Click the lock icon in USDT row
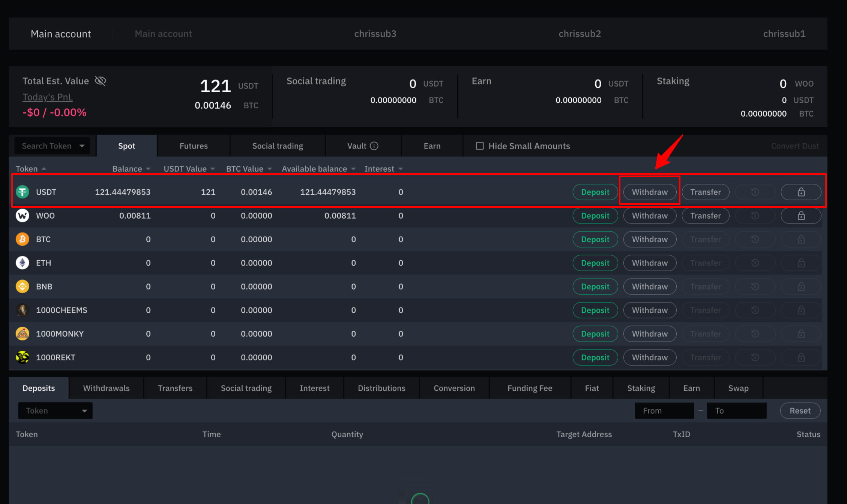 pos(801,192)
